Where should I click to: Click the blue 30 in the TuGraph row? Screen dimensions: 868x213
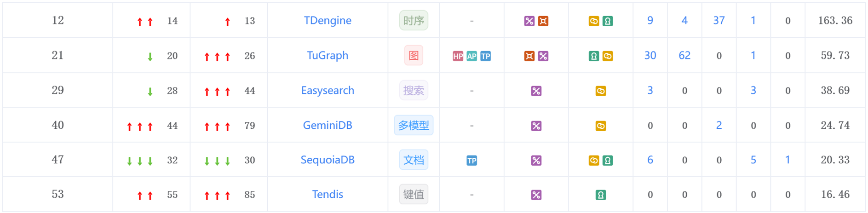[x=650, y=56]
